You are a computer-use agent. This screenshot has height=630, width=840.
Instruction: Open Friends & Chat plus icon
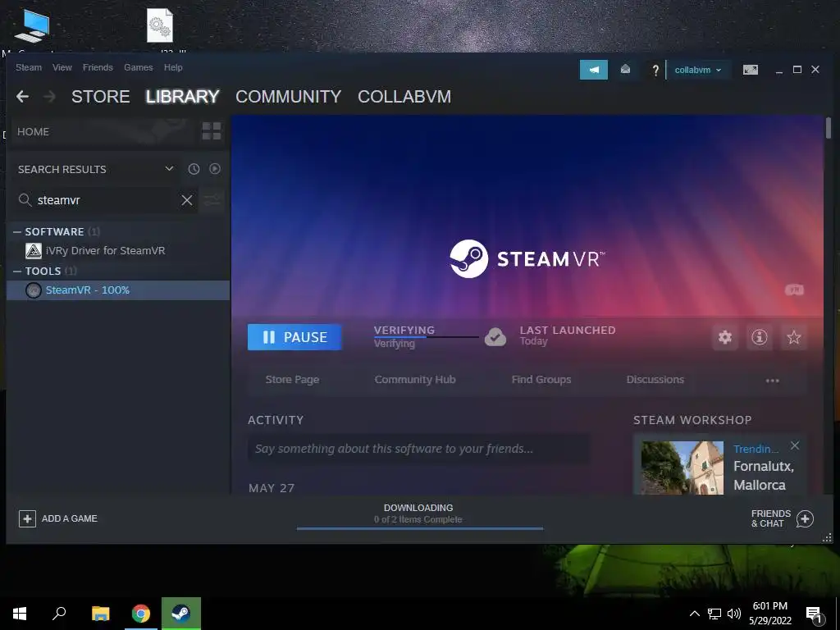click(805, 518)
